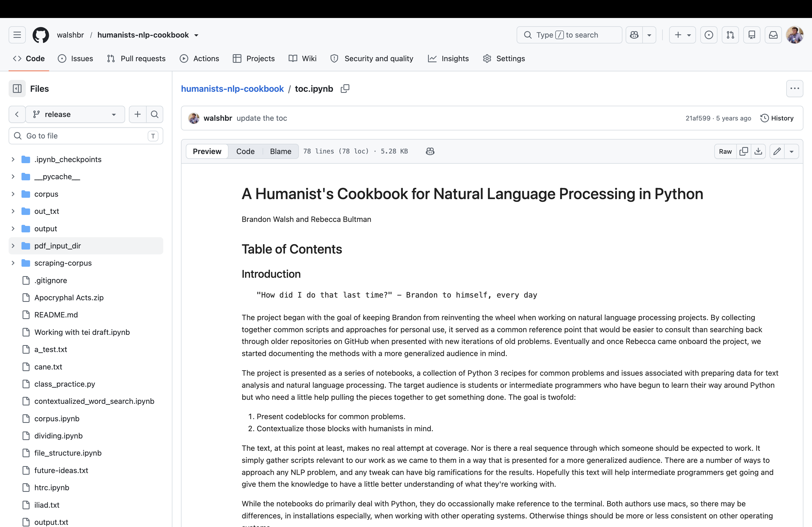812x527 pixels.
Task: Open the walshbr owner link in header
Action: [x=70, y=35]
